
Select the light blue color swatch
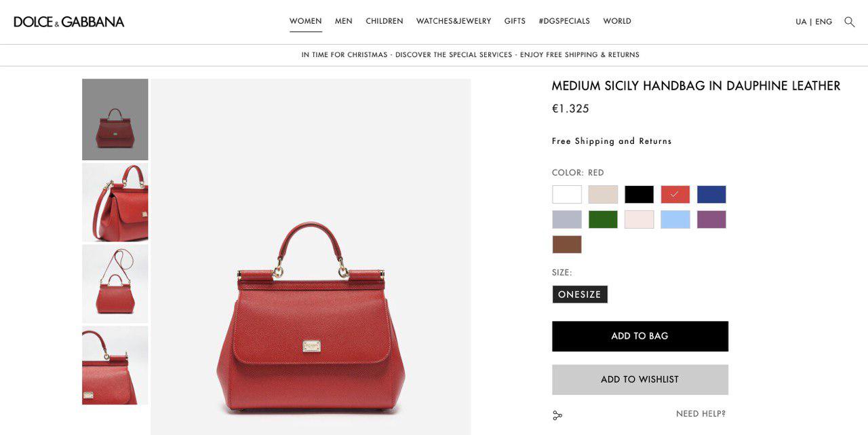(x=675, y=219)
